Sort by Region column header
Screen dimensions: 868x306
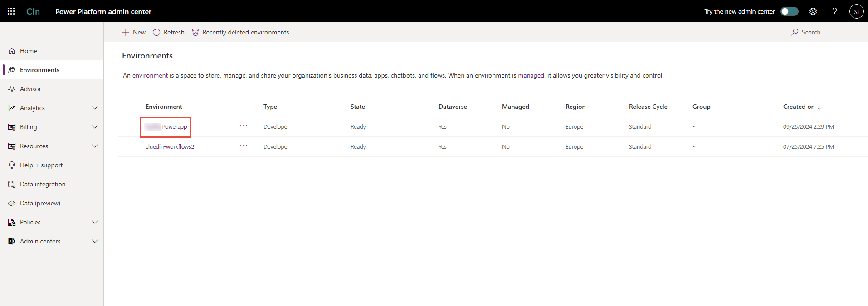point(575,107)
